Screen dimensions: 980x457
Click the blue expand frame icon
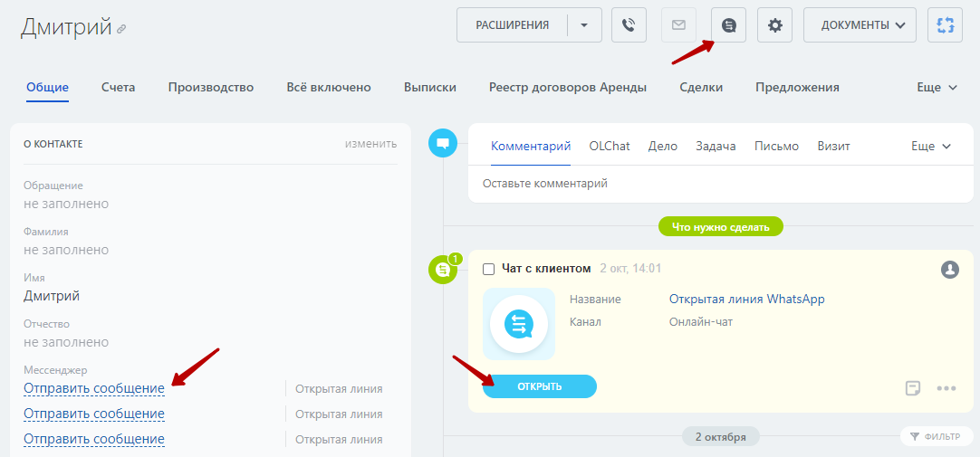[946, 25]
